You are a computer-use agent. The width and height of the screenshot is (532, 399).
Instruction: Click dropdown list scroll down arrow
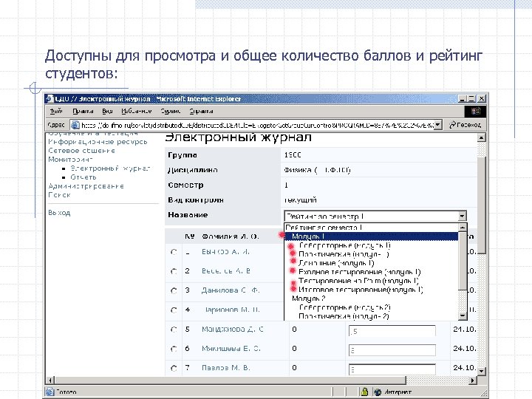pyautogui.click(x=463, y=316)
